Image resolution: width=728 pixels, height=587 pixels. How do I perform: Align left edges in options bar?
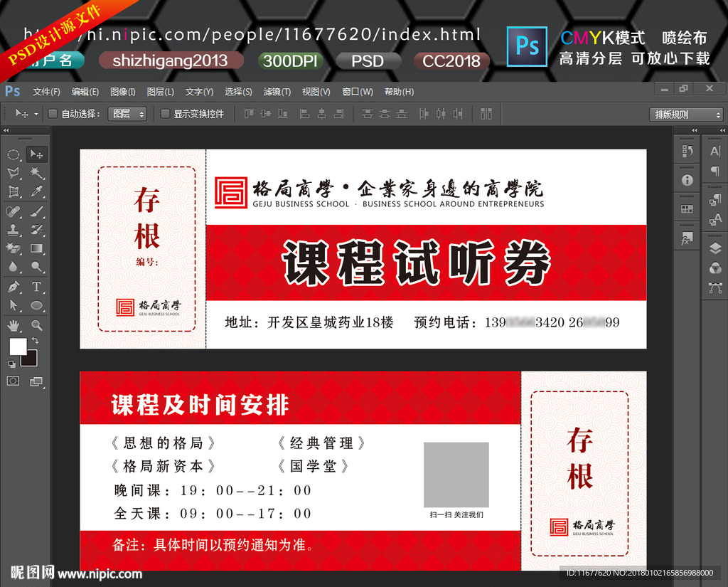coord(304,113)
